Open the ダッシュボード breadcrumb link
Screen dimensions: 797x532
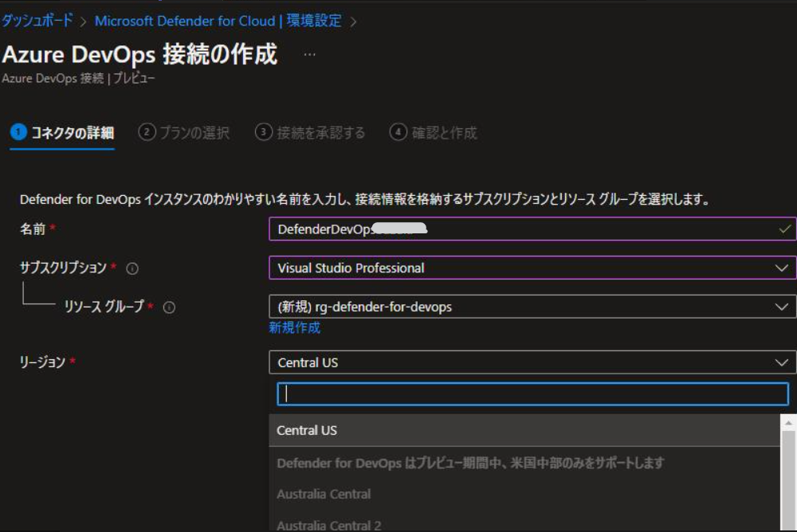[37, 21]
